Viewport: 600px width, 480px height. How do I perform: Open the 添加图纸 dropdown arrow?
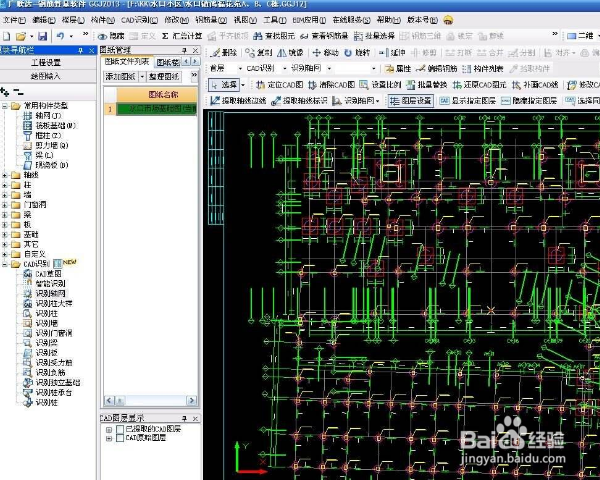[x=142, y=77]
